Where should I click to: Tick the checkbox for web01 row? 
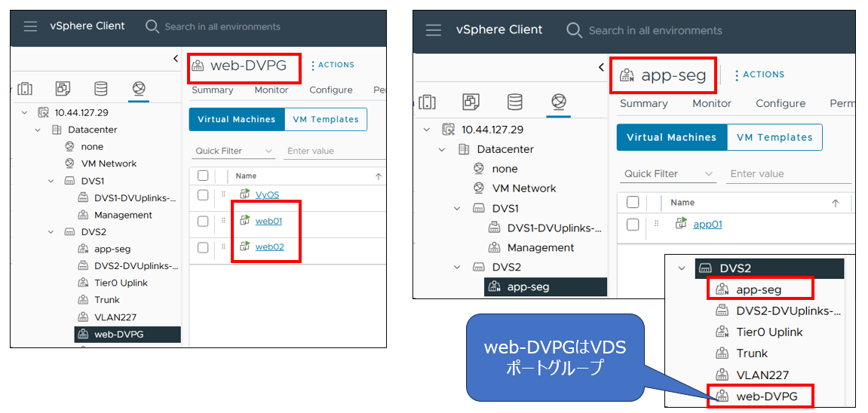tap(203, 221)
